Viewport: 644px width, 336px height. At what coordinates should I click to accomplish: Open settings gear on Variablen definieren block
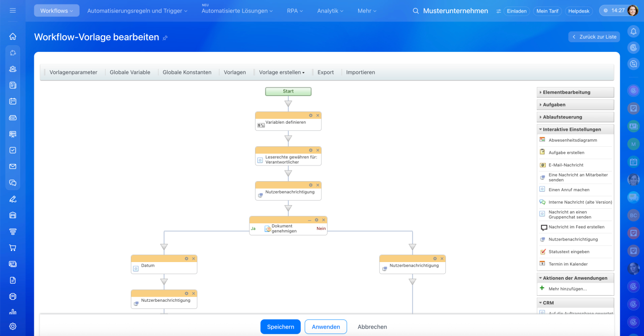(310, 115)
